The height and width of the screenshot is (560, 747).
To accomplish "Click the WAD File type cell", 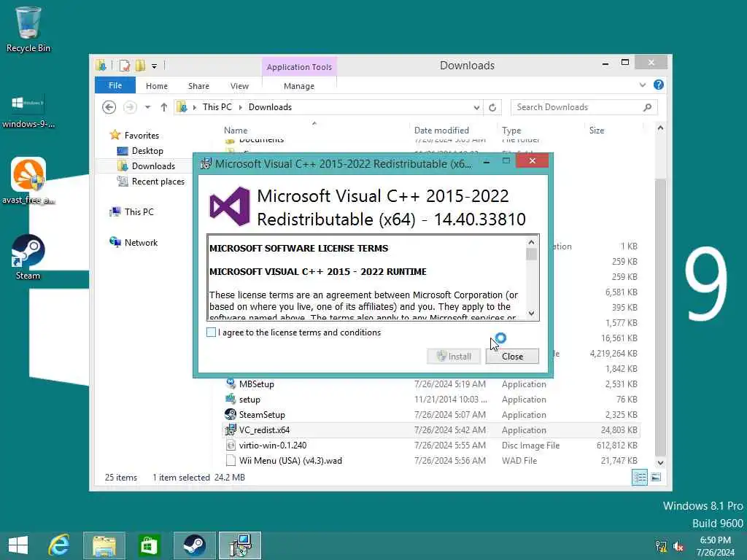I will coord(519,461).
